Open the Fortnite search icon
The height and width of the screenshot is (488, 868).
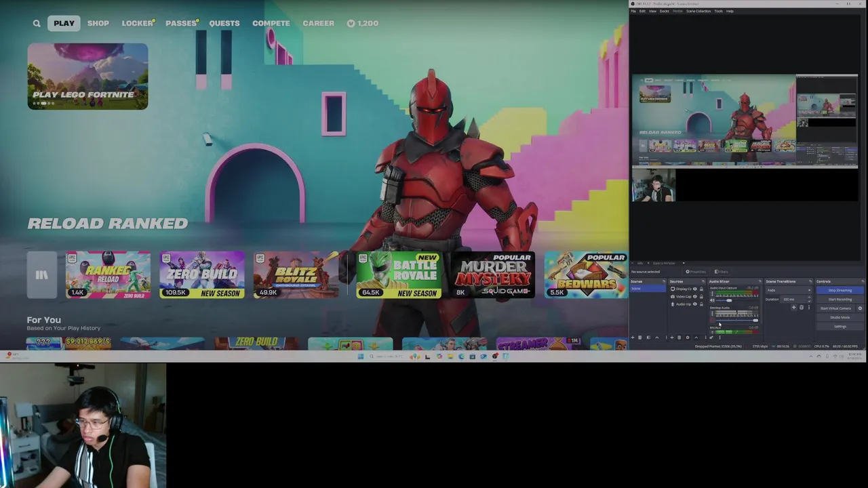37,23
